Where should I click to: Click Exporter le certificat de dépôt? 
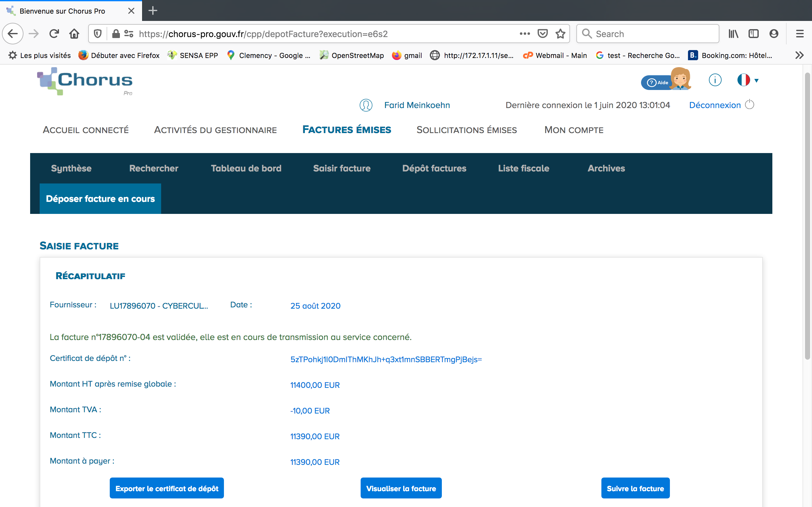(x=167, y=488)
